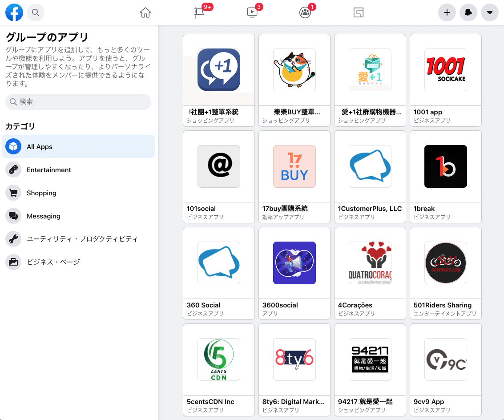Click the Entertainment gamepad icon

coord(13,170)
